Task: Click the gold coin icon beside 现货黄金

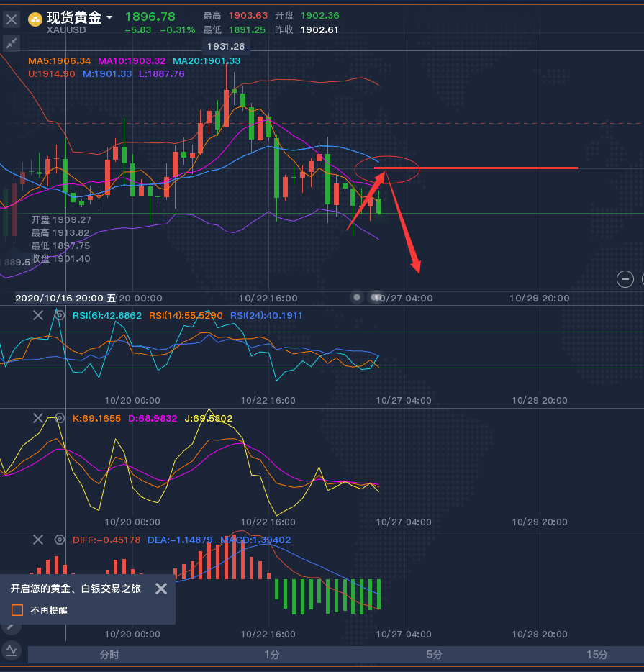Action: point(35,19)
